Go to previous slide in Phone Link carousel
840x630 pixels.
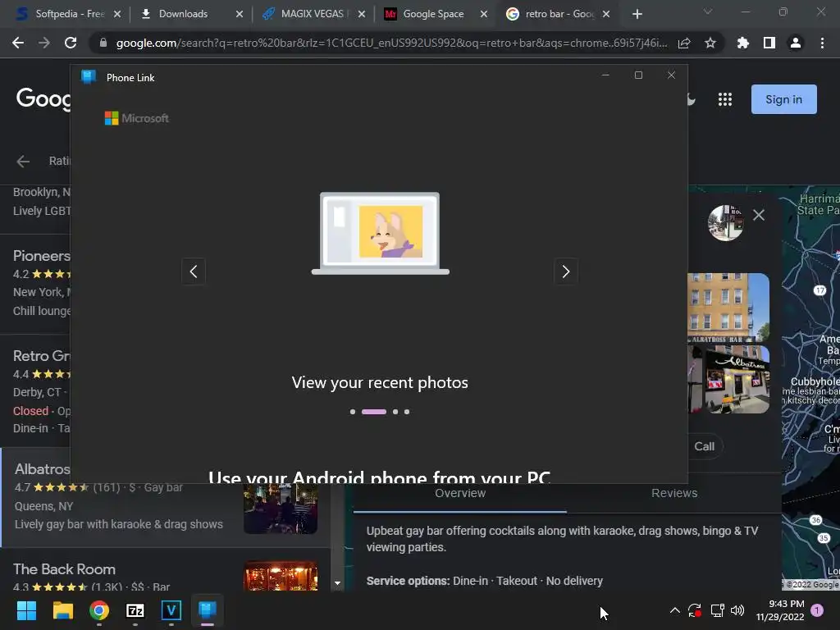[194, 272]
